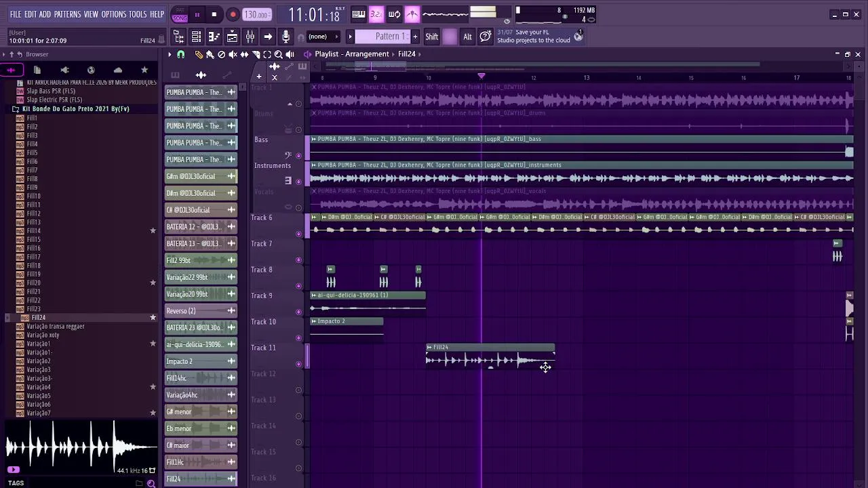Select the Draw pencil tool
868x488 pixels.
199,54
